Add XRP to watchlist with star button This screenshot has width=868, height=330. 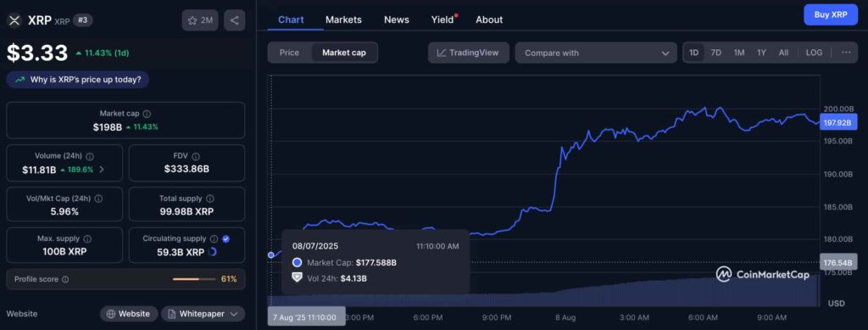[x=200, y=20]
